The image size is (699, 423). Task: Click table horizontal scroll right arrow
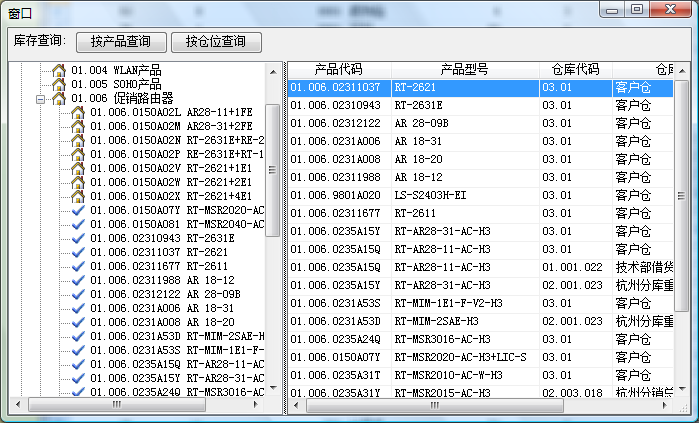point(665,405)
